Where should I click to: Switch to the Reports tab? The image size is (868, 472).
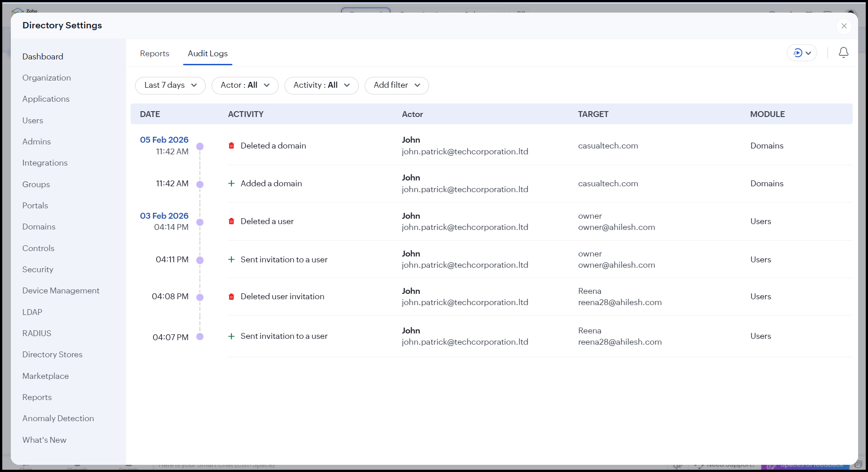coord(154,54)
